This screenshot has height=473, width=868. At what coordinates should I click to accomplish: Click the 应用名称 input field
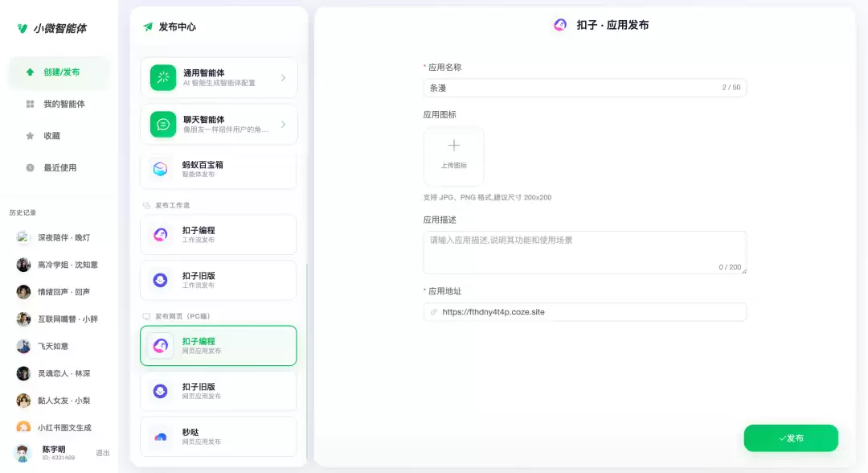coord(585,88)
